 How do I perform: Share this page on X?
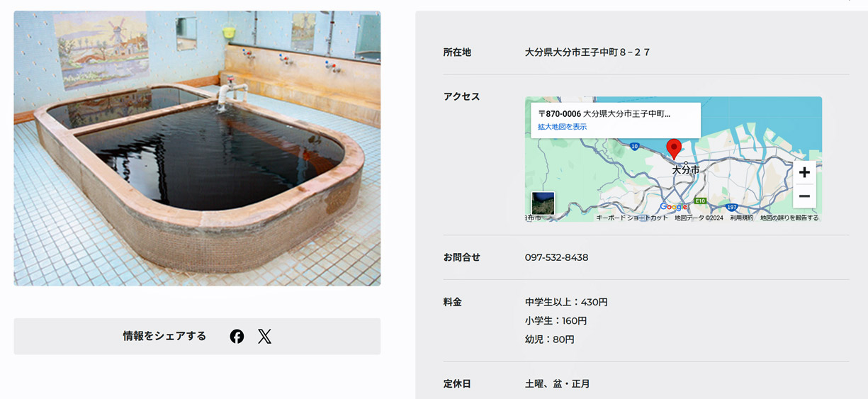[x=264, y=337]
